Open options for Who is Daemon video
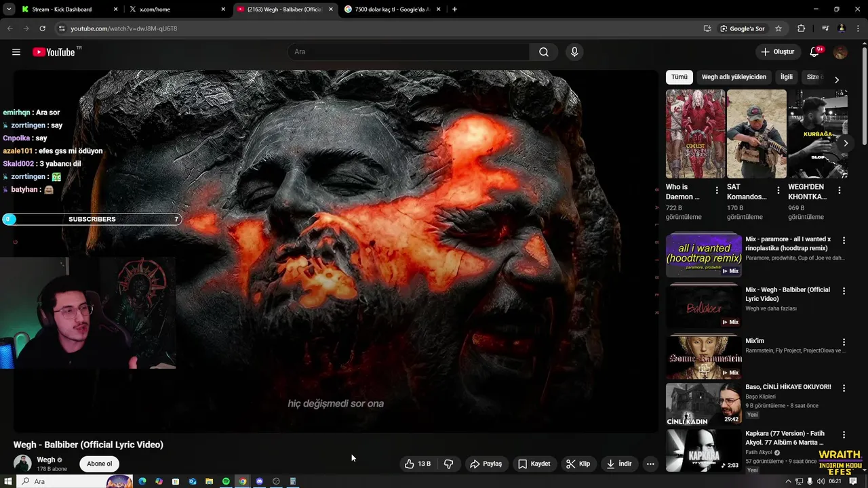 [x=717, y=191]
